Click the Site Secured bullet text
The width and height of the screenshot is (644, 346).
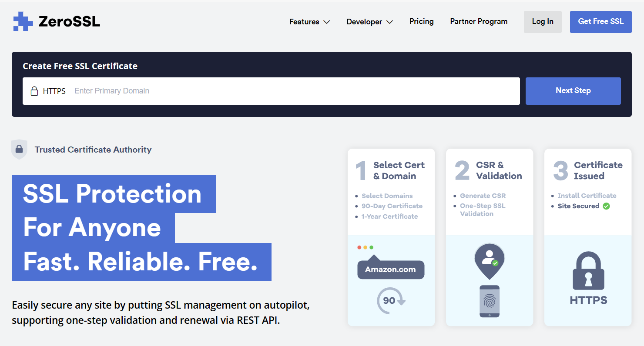click(x=579, y=206)
